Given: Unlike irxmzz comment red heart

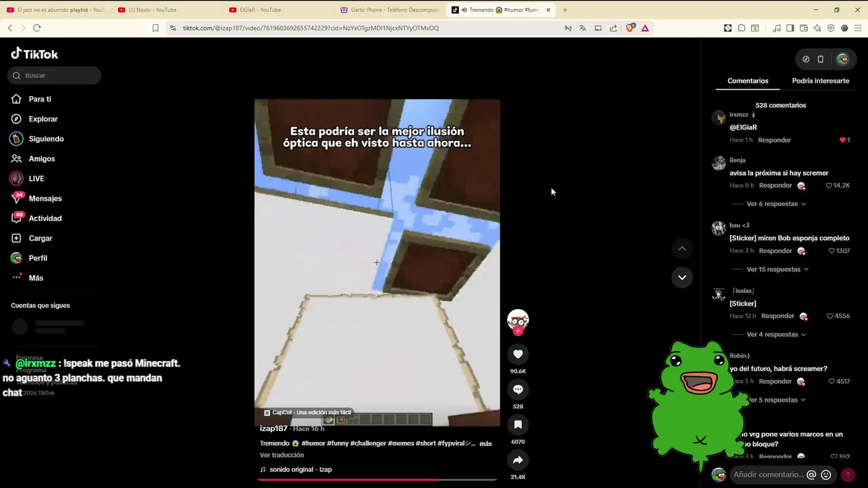Looking at the screenshot, I should (842, 140).
